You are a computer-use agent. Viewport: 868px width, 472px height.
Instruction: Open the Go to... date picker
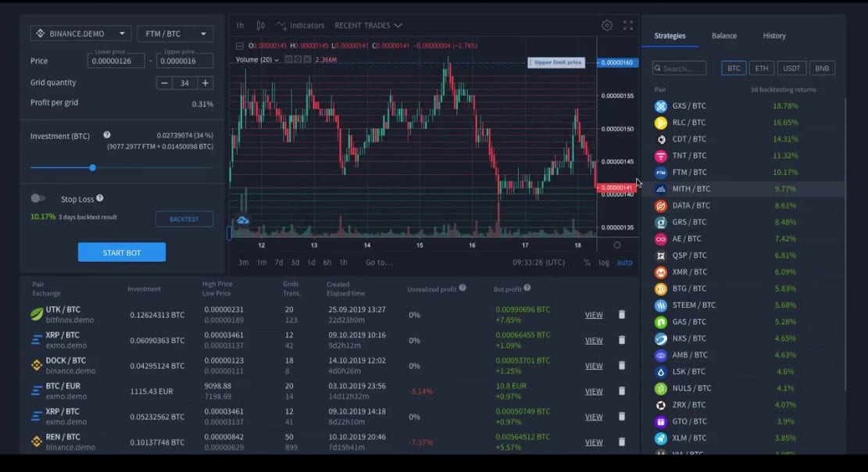(x=379, y=263)
